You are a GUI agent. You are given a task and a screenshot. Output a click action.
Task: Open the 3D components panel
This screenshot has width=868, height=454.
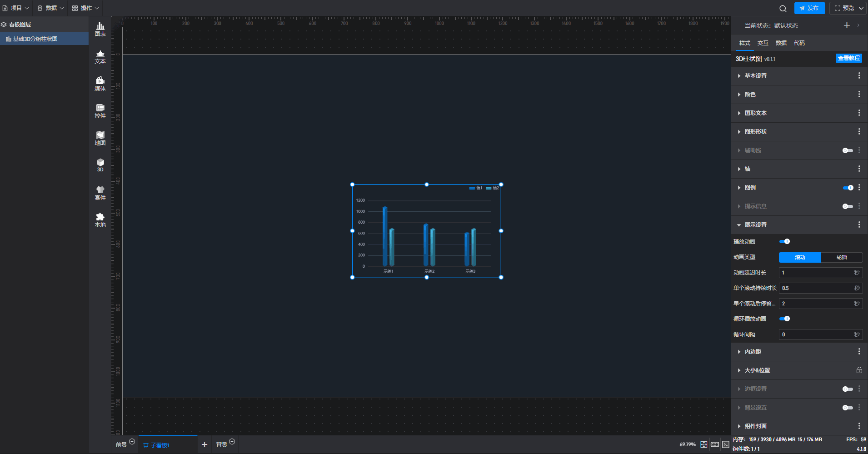100,165
